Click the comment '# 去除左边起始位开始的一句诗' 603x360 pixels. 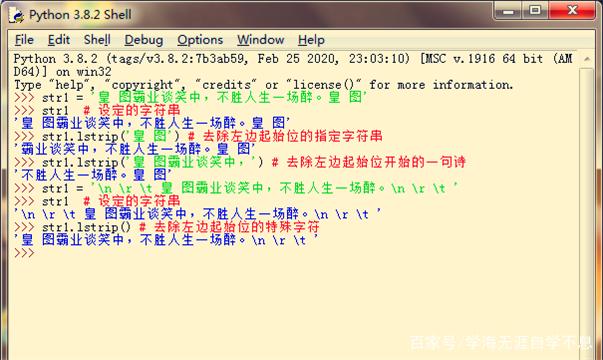click(x=368, y=162)
